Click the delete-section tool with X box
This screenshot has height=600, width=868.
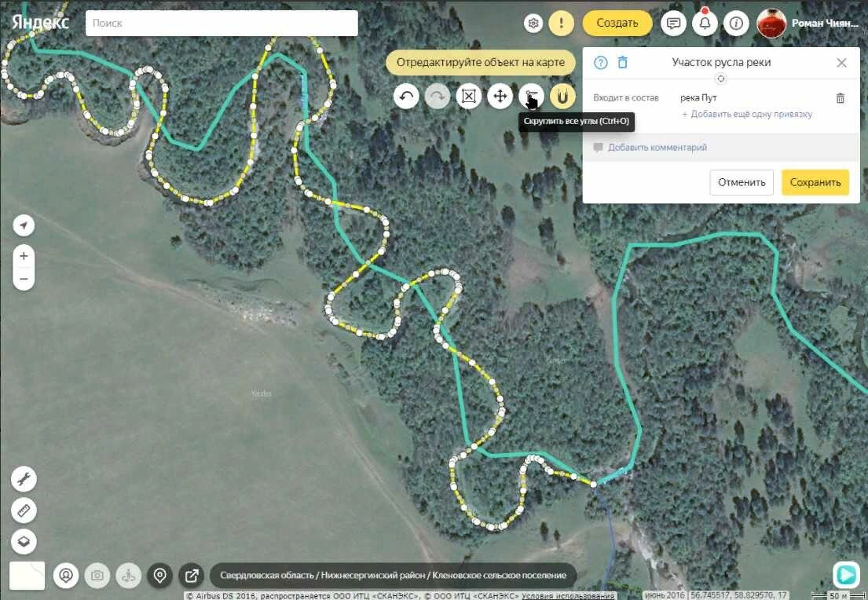click(469, 97)
